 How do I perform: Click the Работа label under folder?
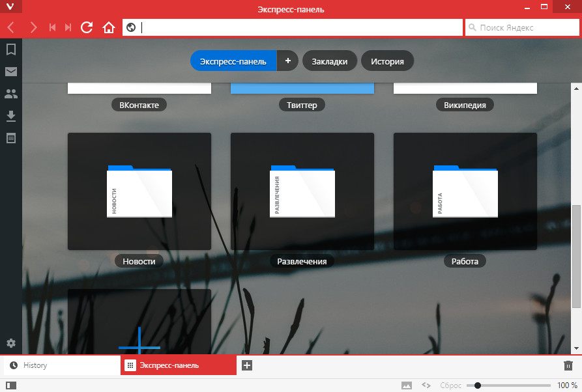pos(465,261)
